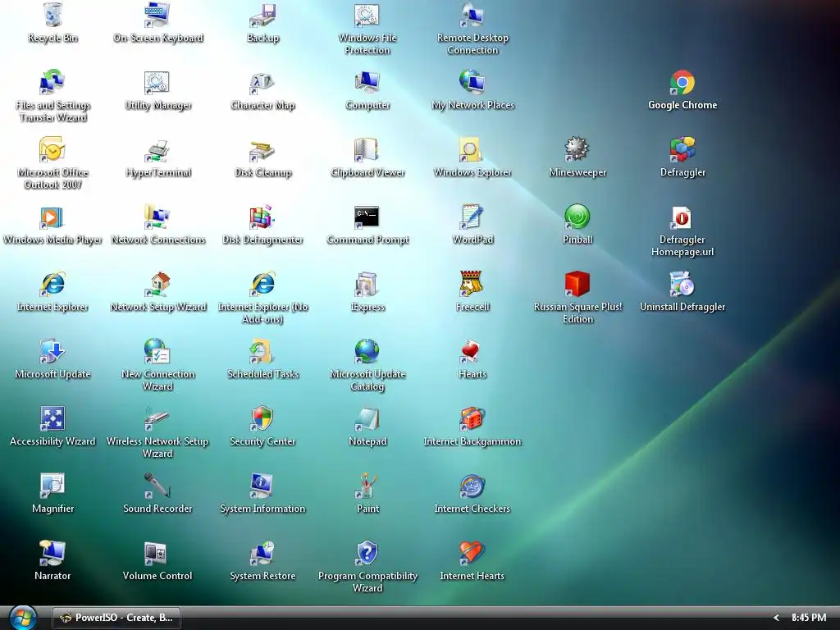Image resolution: width=840 pixels, height=630 pixels.
Task: Select the Notepad shortcut
Action: click(x=367, y=418)
